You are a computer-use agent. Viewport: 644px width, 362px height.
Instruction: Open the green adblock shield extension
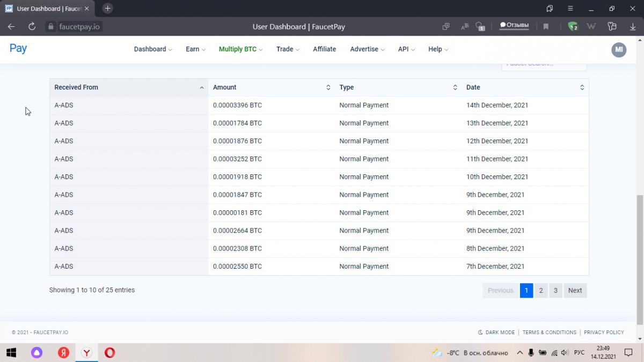click(573, 26)
